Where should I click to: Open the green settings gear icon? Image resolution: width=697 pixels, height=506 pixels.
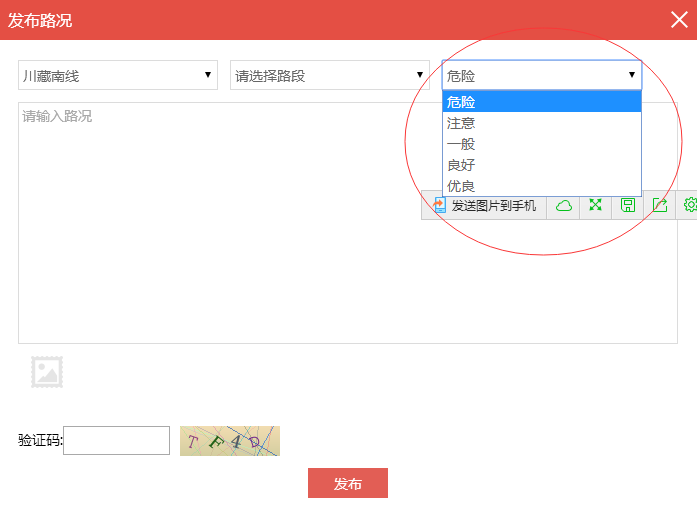(689, 205)
